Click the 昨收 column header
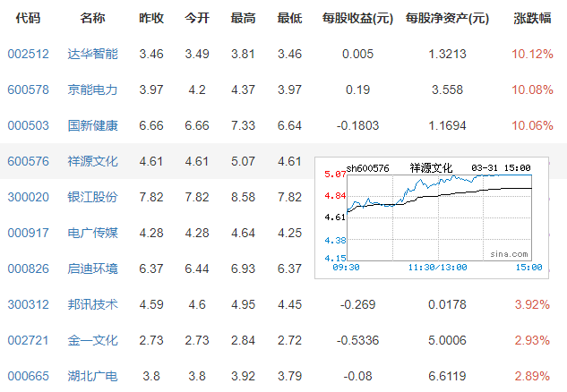 click(151, 18)
